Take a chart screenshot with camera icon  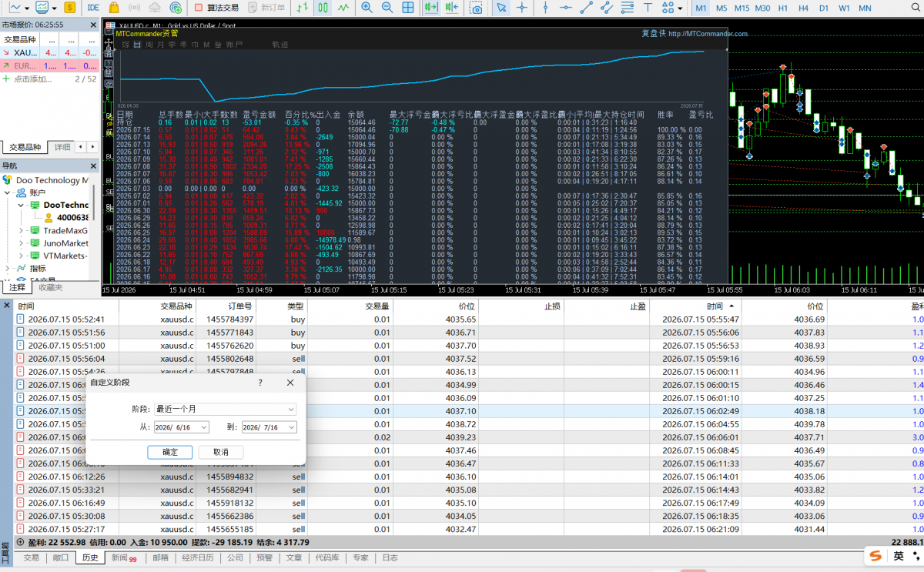tap(477, 8)
